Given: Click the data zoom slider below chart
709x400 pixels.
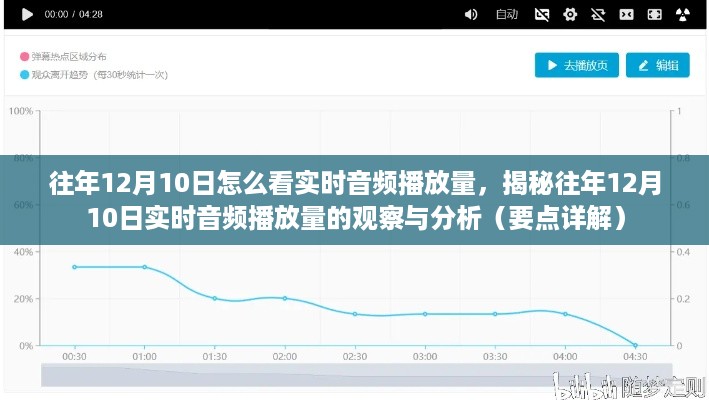Looking at the screenshot, I should pos(355,375).
